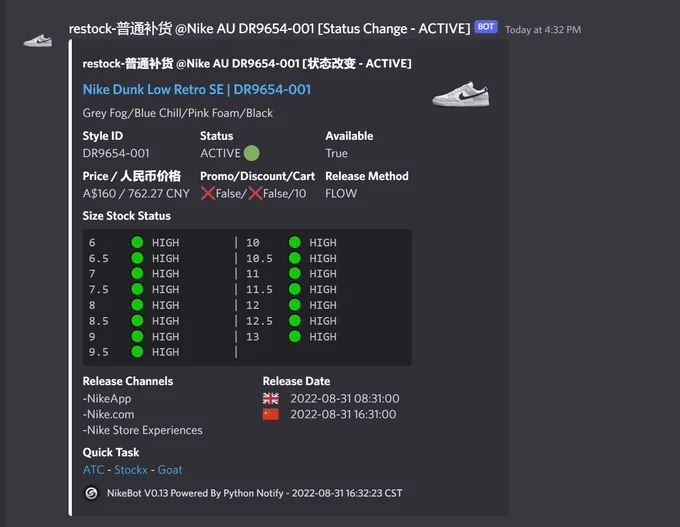Click the Size Stock Status heading

126,216
